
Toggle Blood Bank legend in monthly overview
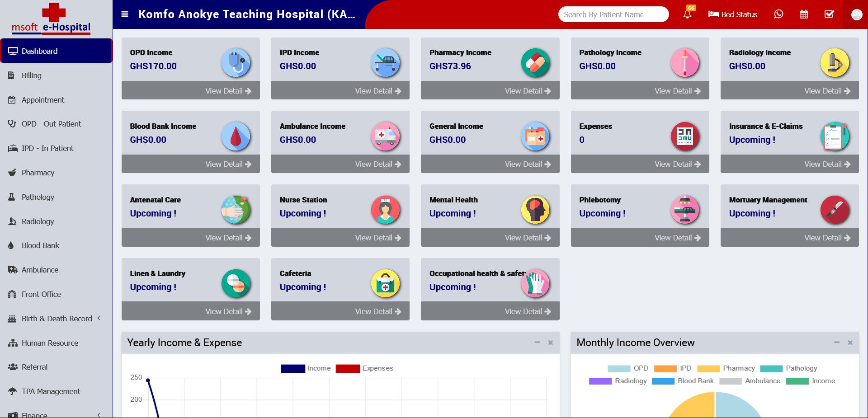(683, 381)
